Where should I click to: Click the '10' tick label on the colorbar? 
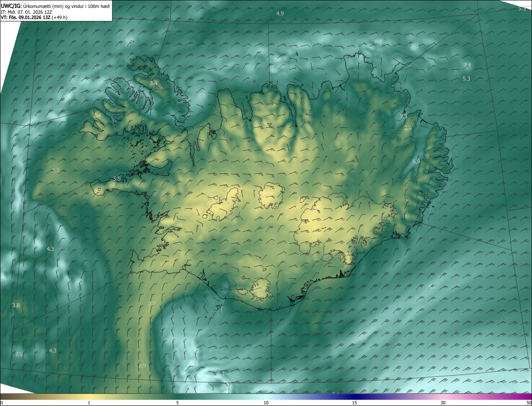coord(266,403)
